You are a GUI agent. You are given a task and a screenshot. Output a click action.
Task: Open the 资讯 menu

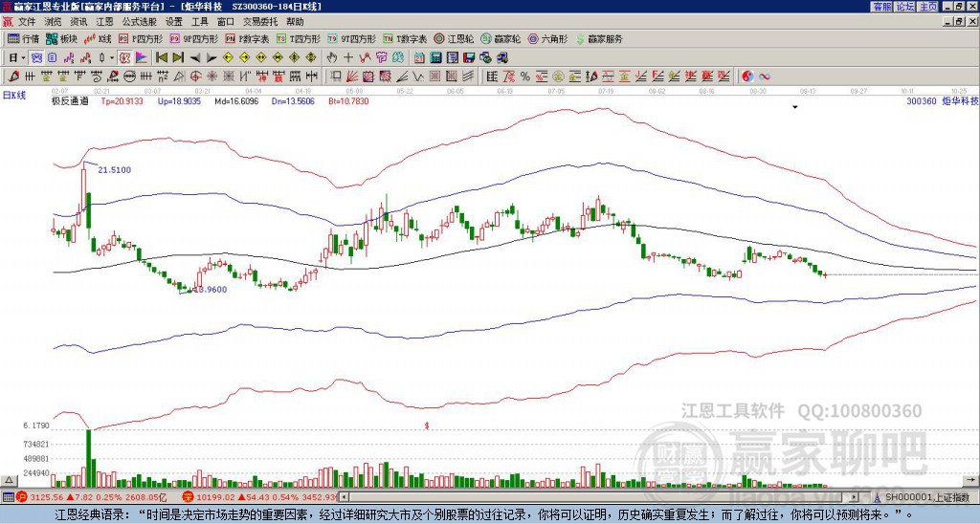click(78, 22)
